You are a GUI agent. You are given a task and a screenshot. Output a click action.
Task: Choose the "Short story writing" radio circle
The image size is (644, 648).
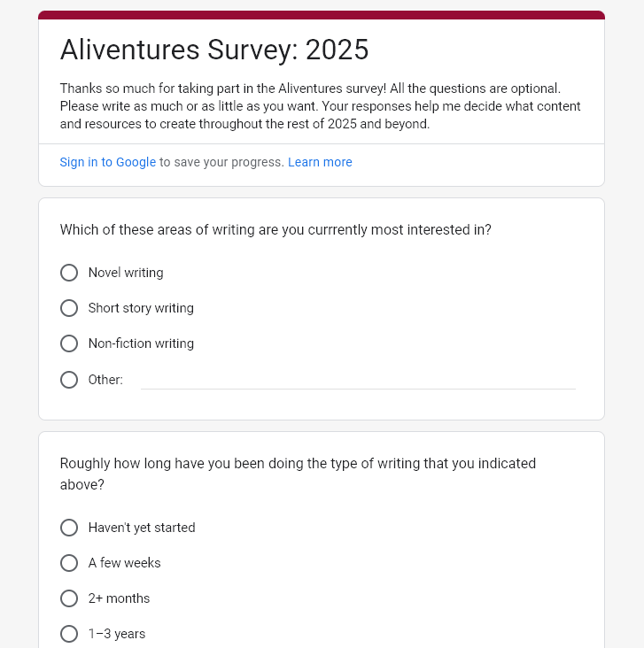pyautogui.click(x=69, y=308)
